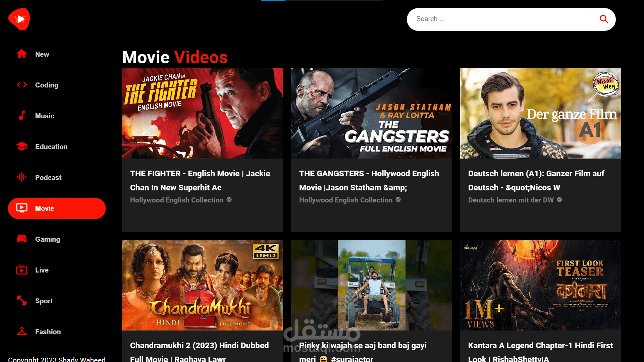Click Deutsch lernen (A1) video title

[x=536, y=181]
